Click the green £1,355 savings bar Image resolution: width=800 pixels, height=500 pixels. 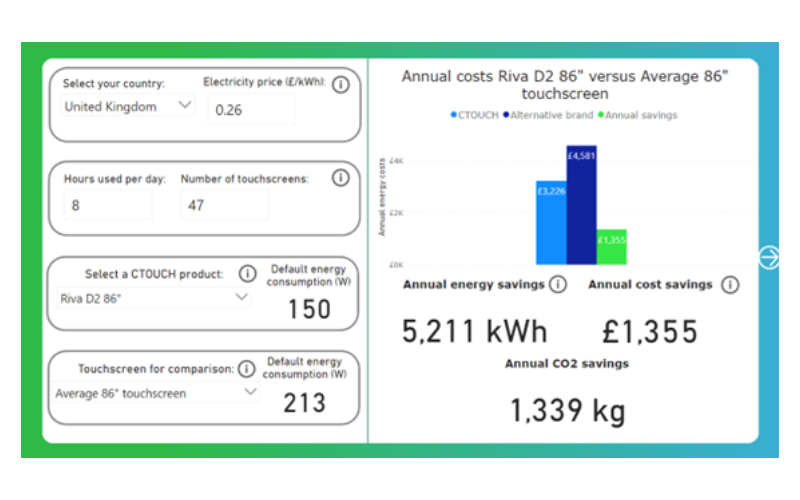[x=612, y=247]
